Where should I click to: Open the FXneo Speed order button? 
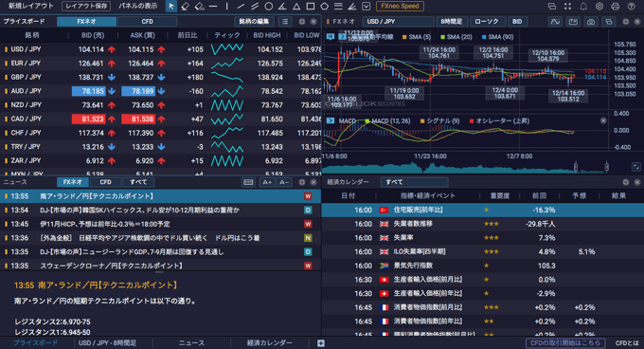(400, 7)
